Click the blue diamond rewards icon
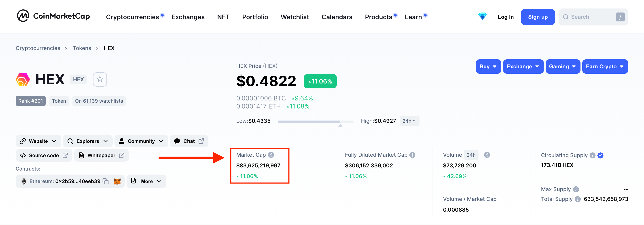Viewport: 644px width, 225px height. point(482,17)
